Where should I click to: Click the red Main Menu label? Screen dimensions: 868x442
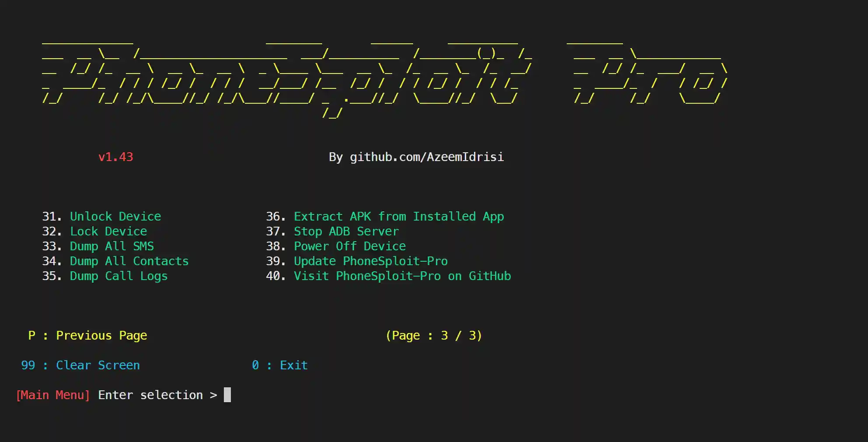pos(52,395)
